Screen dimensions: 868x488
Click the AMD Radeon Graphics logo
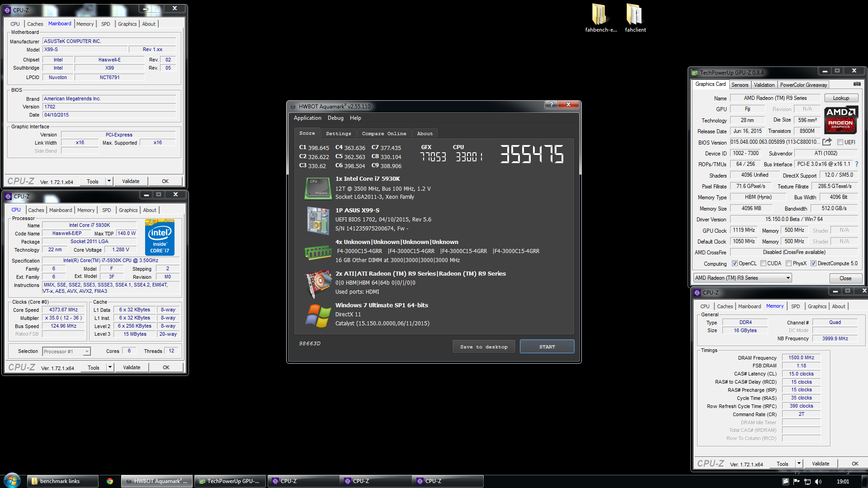[x=840, y=120]
